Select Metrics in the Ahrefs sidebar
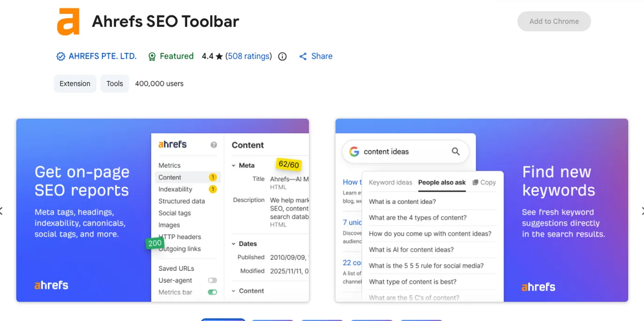Screen dimensions: 644x321 [x=169, y=165]
